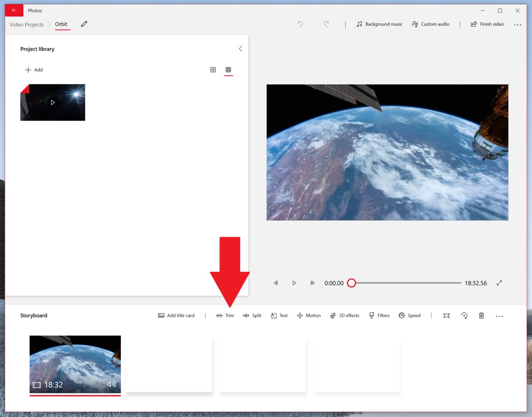
Task: Go to Video Projects breadcrumb
Action: (27, 24)
